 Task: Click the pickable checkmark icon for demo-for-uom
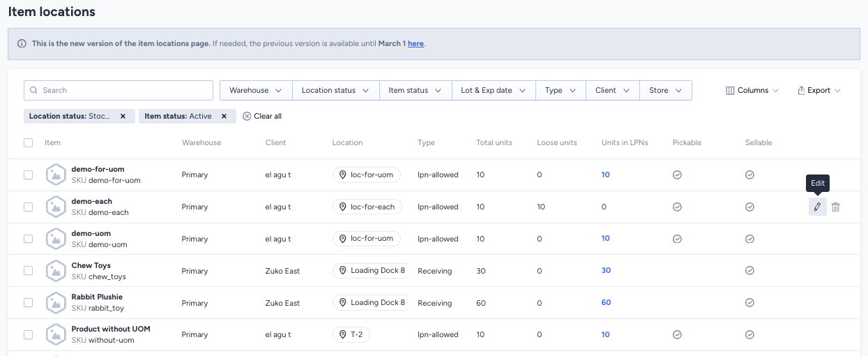pyautogui.click(x=677, y=175)
